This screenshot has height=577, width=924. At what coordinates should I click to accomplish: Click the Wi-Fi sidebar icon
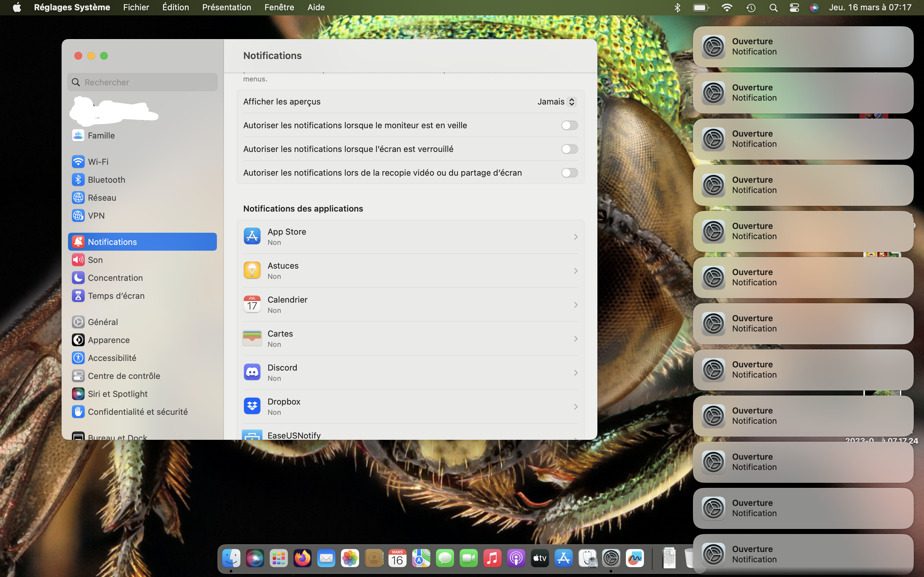[x=78, y=162]
